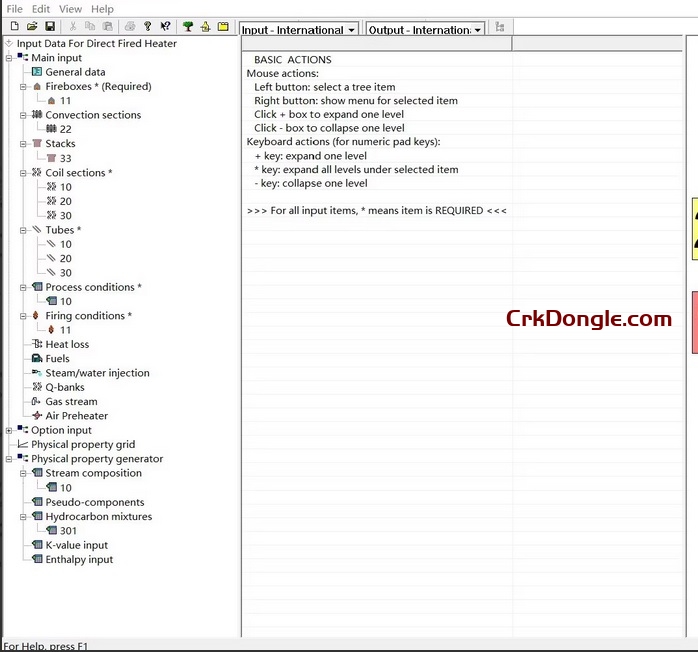Click Input Data For Direct Fired Heater root
This screenshot has width=698, height=652.
tap(97, 43)
